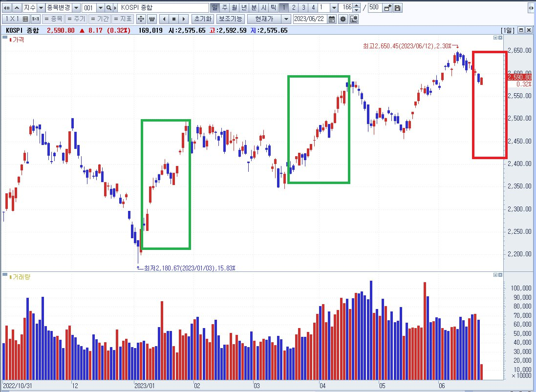This screenshot has width=536, height=392.
Task: Toggle the = 주기 sync button
Action: 77,19
